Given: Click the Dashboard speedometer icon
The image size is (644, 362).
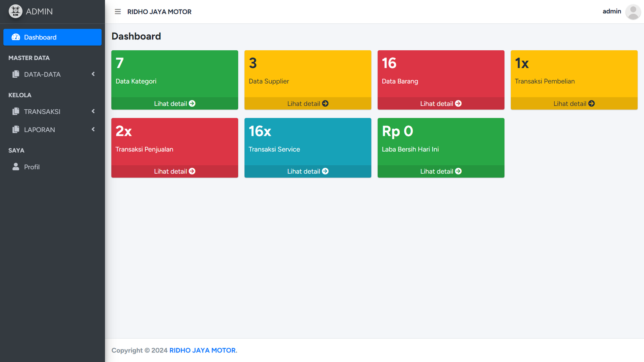Looking at the screenshot, I should click(16, 37).
